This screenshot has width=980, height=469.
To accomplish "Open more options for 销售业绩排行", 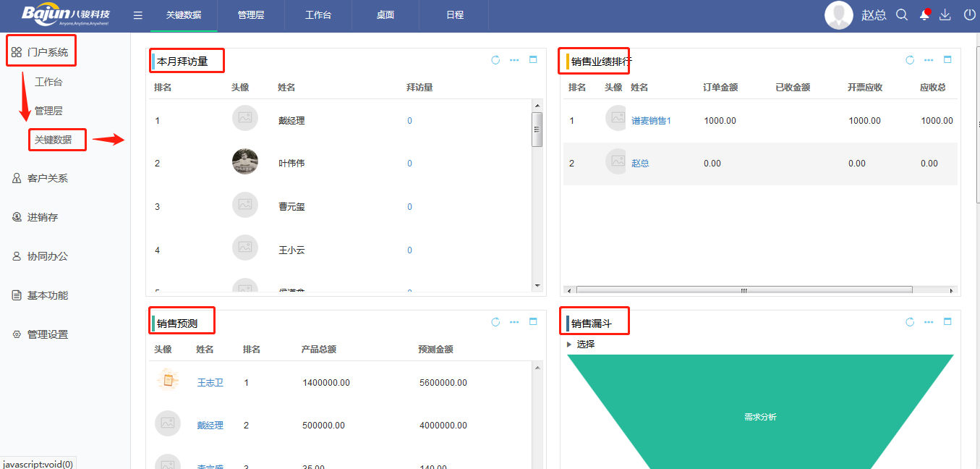I will pos(928,60).
